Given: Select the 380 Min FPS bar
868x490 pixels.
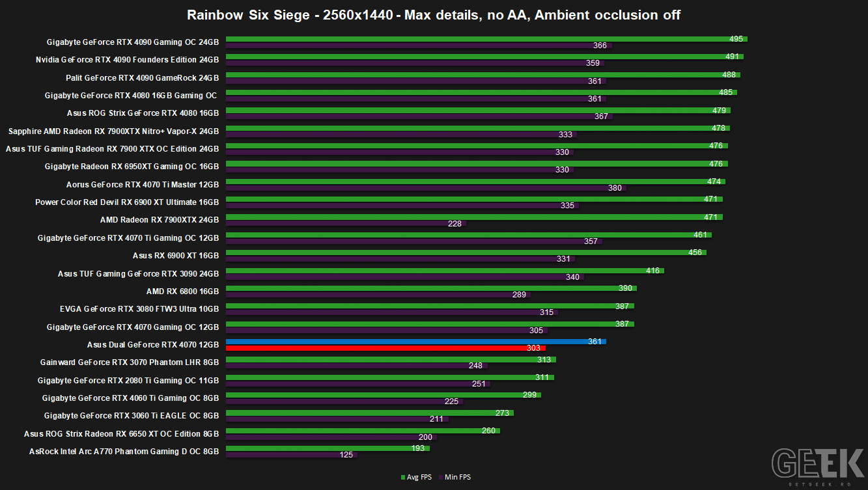Looking at the screenshot, I should pos(426,188).
